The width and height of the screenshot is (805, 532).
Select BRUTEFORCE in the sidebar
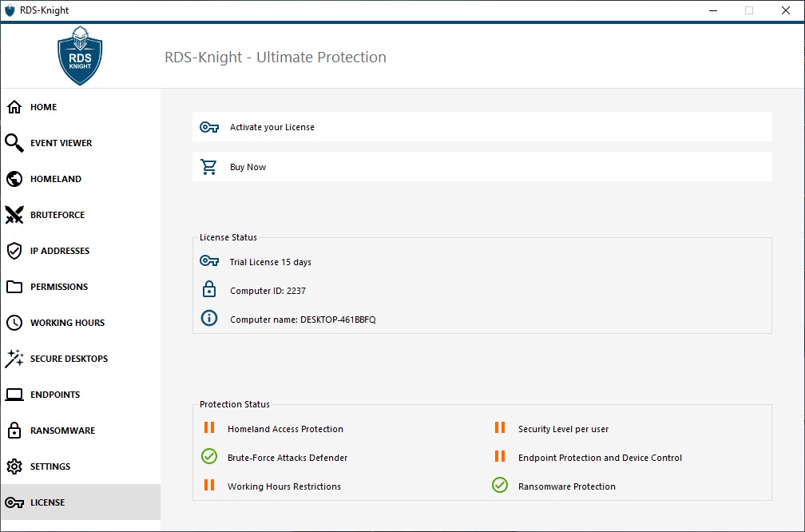(x=80, y=215)
